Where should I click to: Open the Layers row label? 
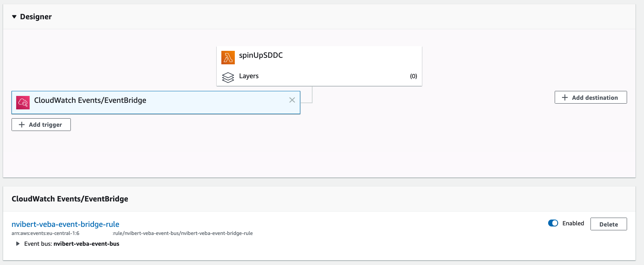(x=249, y=76)
